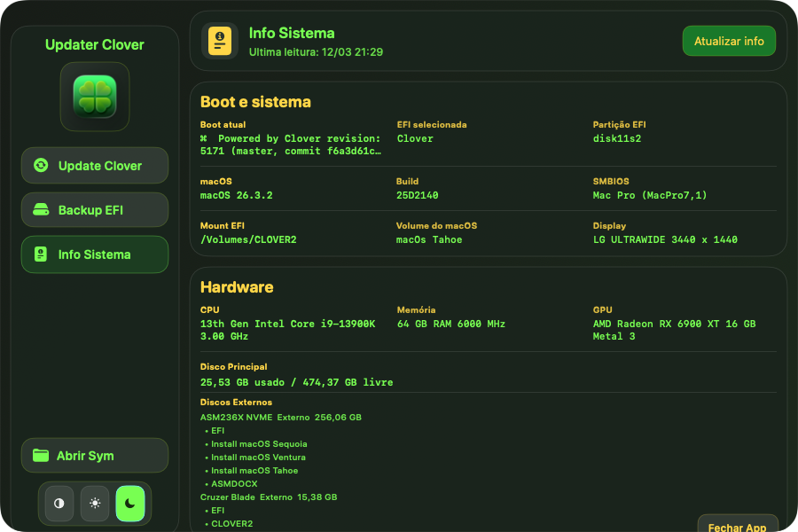
Task: Click the EFI entry under Cruzer Blade
Action: [x=217, y=510]
